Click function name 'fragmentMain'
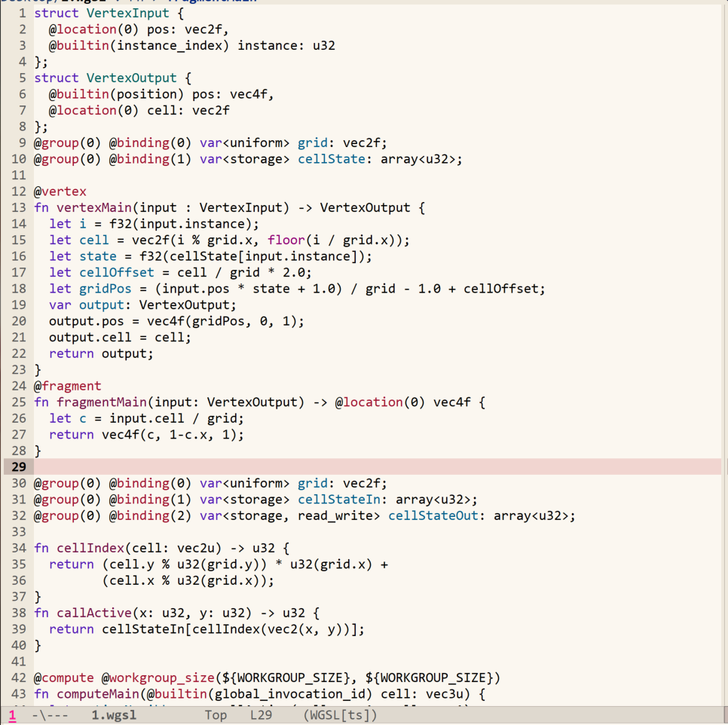Image resolution: width=728 pixels, height=725 pixels. click(102, 402)
